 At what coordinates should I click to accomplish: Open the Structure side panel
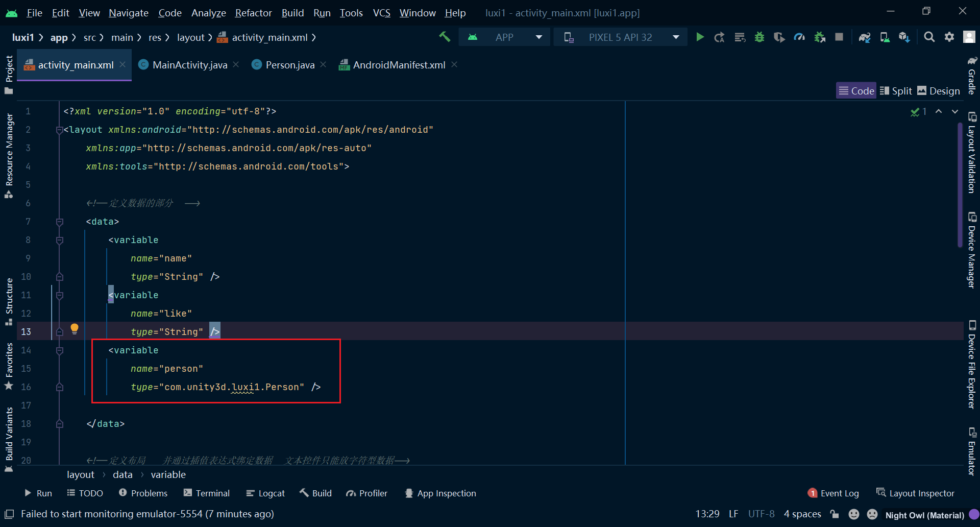[9, 301]
